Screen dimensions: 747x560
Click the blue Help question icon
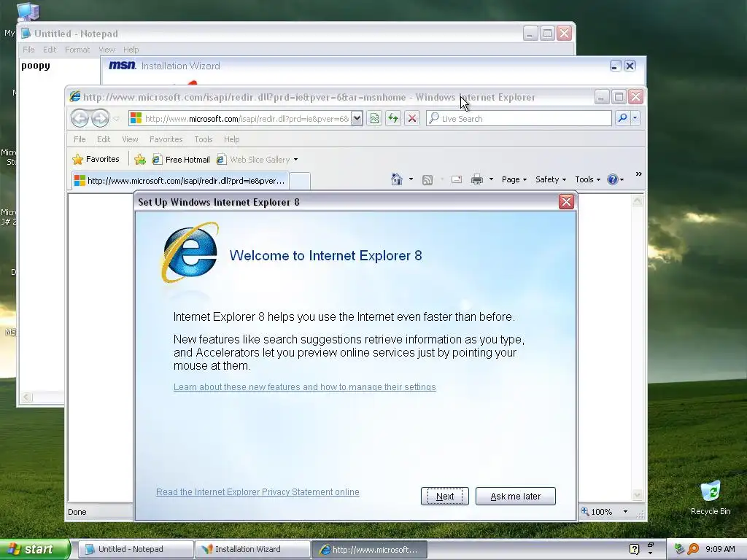pos(613,179)
